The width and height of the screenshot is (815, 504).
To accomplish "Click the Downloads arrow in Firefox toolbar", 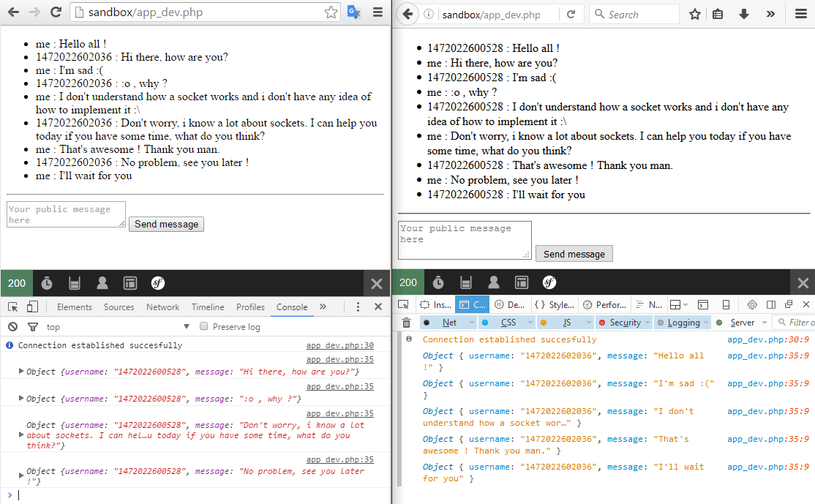I will [x=744, y=14].
